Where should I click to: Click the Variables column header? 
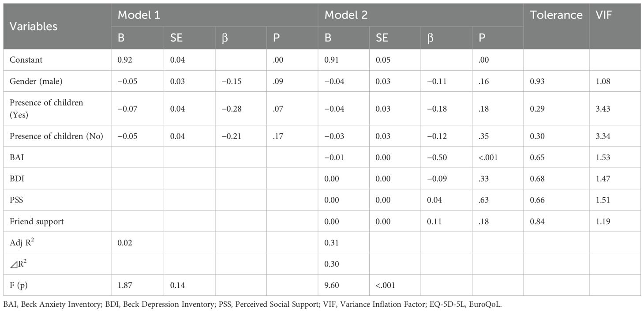[34, 26]
